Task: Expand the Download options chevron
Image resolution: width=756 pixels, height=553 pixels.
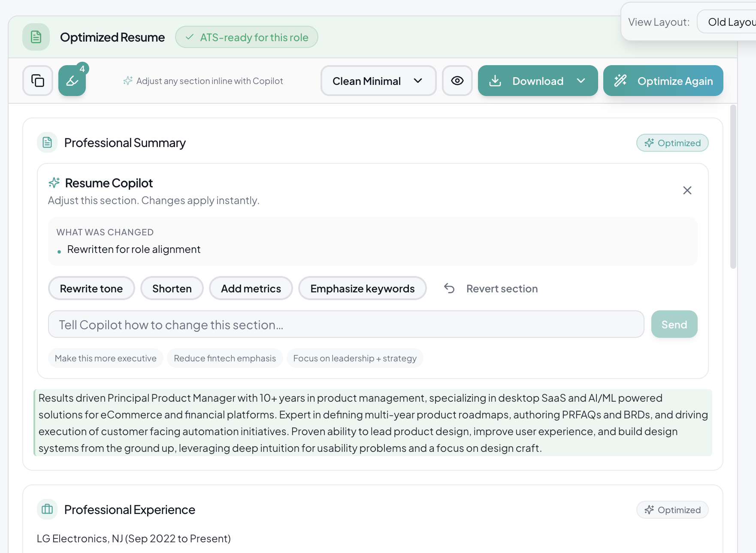Action: click(x=581, y=81)
